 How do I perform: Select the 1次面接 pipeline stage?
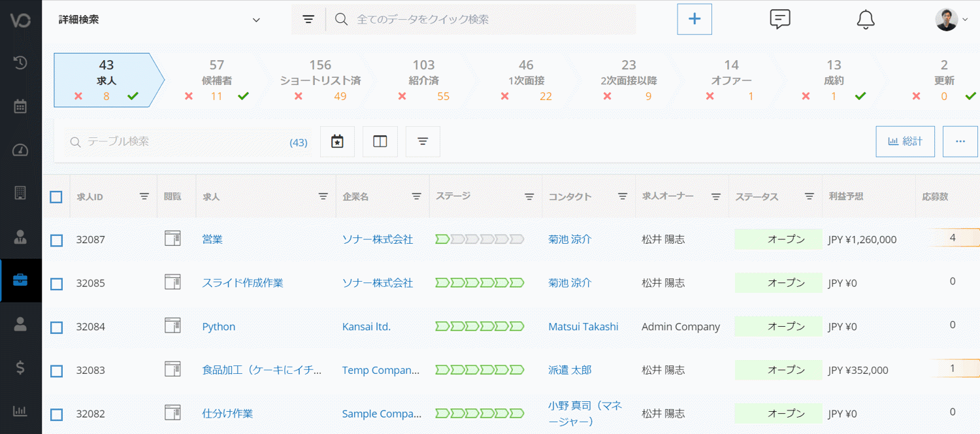click(526, 80)
